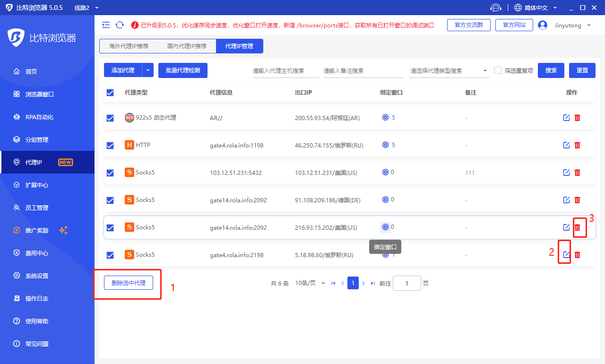
Task: Click the 批量代理检测 button
Action: 182,70
